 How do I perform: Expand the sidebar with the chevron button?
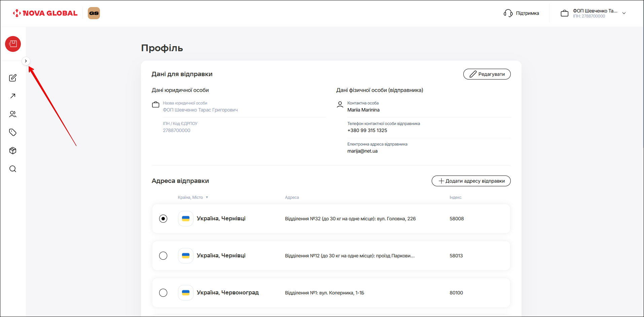click(26, 61)
